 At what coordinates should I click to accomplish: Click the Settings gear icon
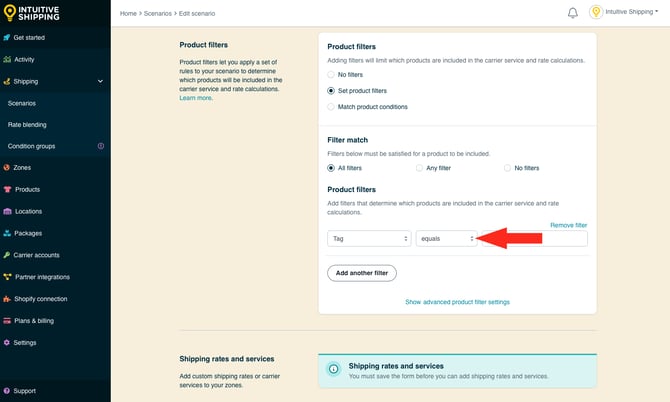tap(8, 342)
